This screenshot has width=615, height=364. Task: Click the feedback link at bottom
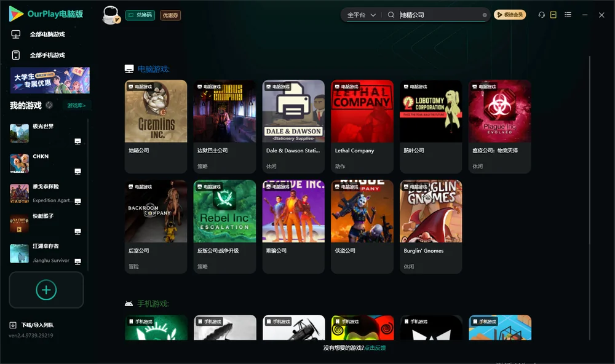click(x=375, y=347)
